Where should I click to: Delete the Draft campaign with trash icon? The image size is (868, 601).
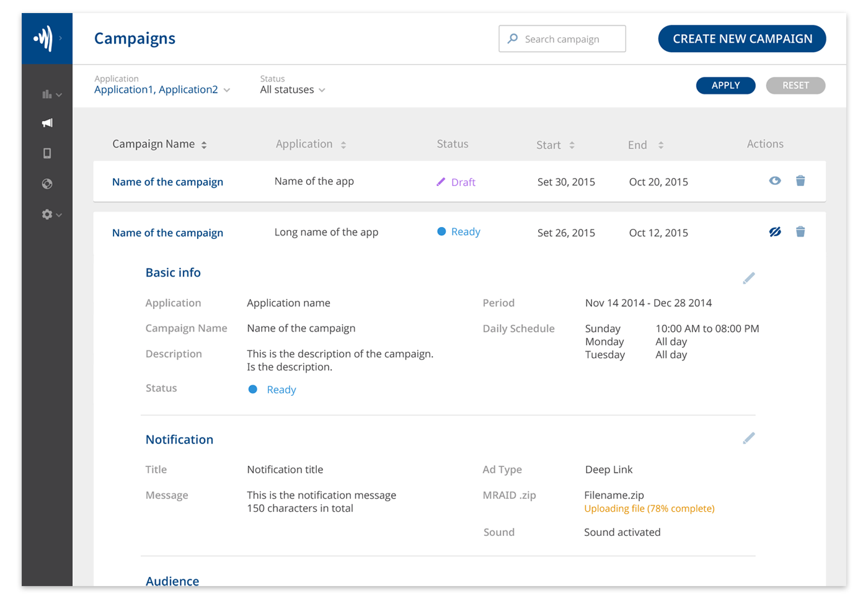(800, 180)
